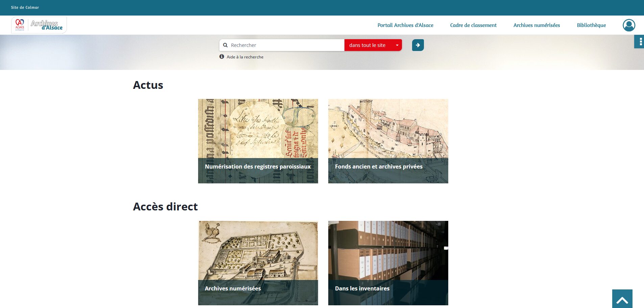Click the magnifying glass search icon
644x308 pixels.
pyautogui.click(x=225, y=45)
